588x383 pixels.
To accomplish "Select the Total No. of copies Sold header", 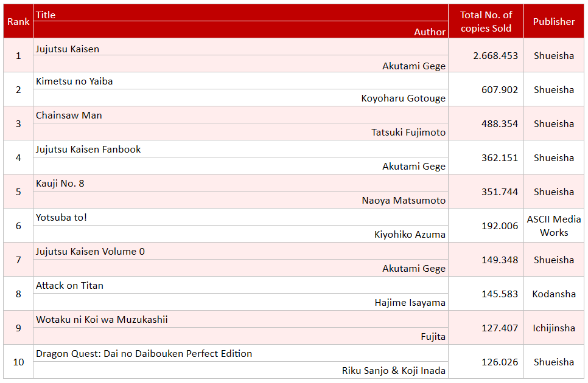I will [x=486, y=22].
